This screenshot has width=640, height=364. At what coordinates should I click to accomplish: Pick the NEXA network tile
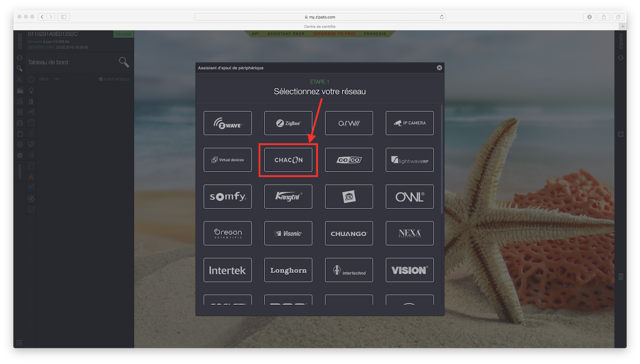coord(410,233)
